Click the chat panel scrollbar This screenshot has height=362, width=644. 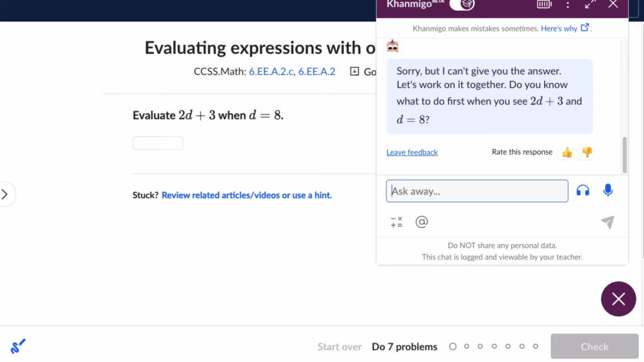[x=625, y=154]
